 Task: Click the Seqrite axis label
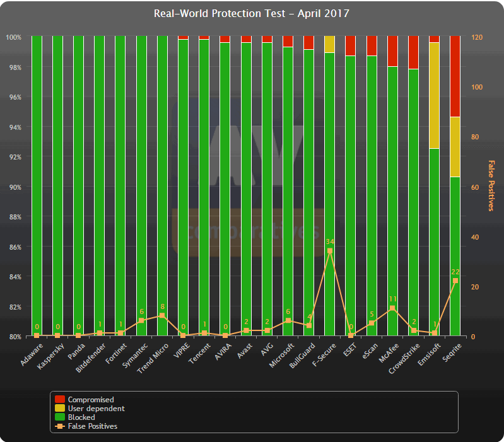[x=452, y=352]
